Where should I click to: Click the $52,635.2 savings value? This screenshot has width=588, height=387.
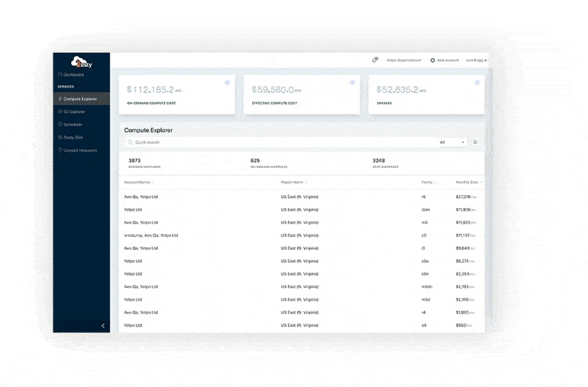pos(397,90)
